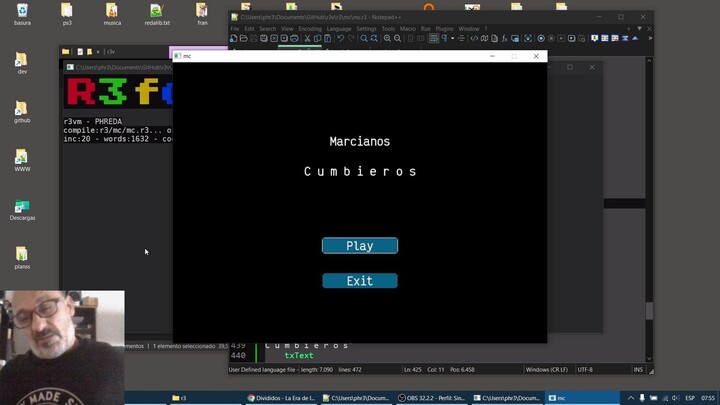720x405 pixels.
Task: Select fran desktop icon
Action: pos(202,14)
